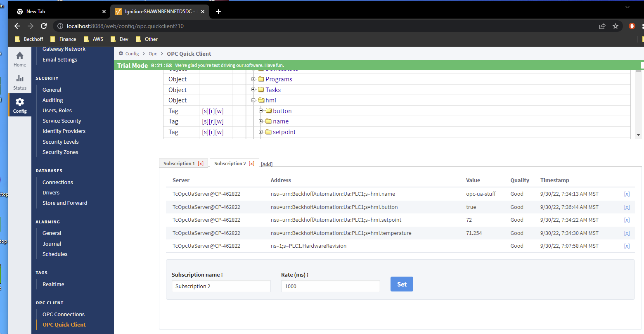
Task: Switch to Subscription 1 tab
Action: click(179, 163)
